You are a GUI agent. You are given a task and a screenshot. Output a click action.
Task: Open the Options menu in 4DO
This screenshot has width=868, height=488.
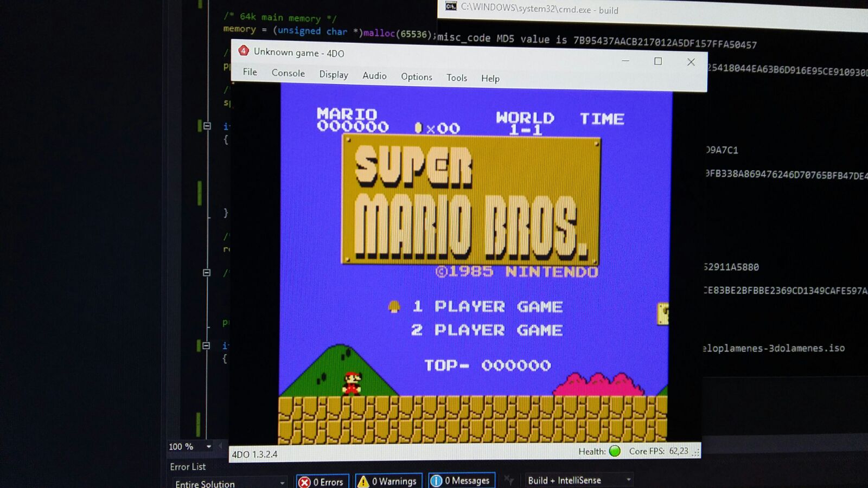[417, 77]
